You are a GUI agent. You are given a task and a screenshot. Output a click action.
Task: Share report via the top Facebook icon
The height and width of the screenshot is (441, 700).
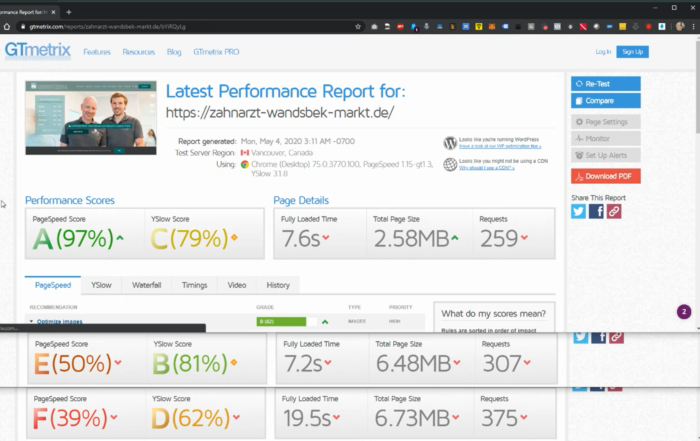(x=596, y=211)
